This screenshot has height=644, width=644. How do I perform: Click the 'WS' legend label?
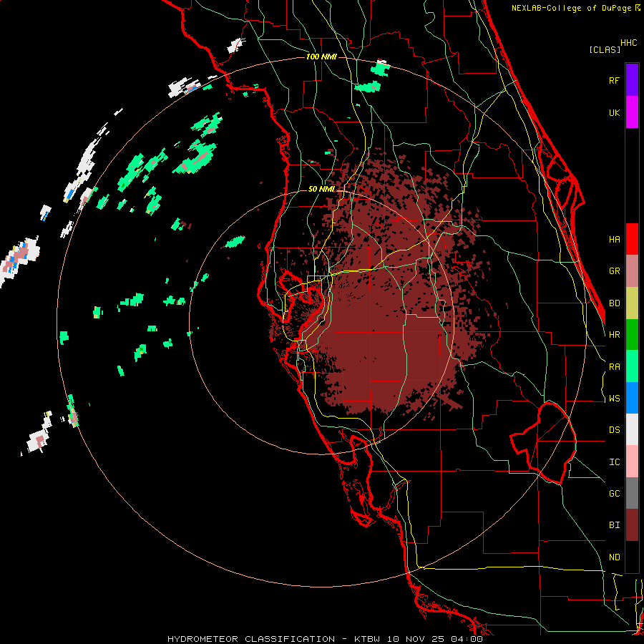(x=614, y=399)
